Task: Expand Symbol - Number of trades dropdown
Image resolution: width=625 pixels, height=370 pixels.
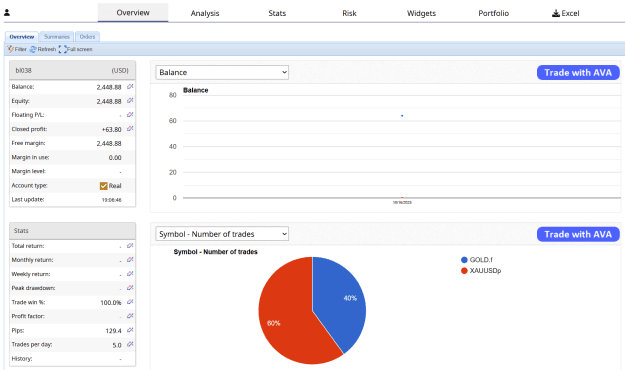Action: point(222,234)
